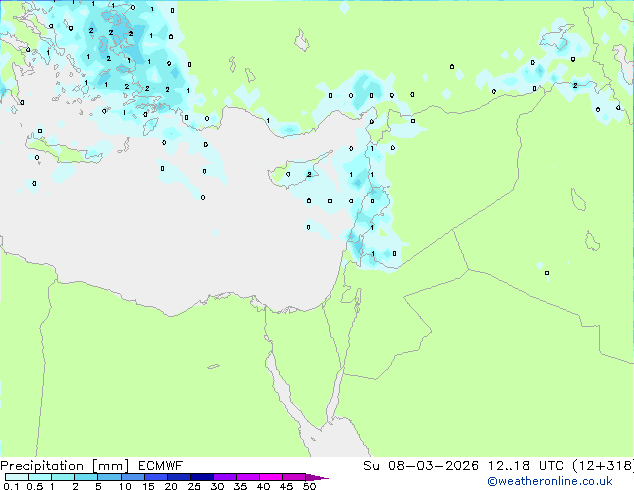Click the '20' legend scale value
Image resolution: width=634 pixels, height=490 pixels.
171,486
